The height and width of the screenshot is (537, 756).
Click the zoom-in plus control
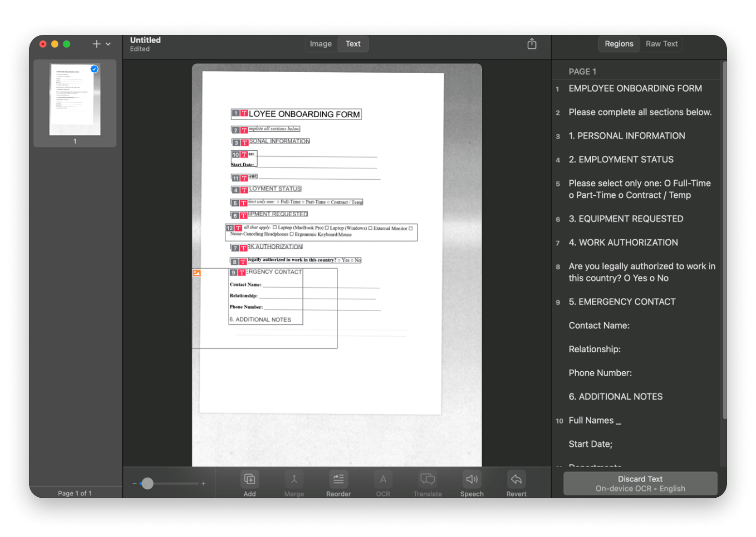pos(204,483)
